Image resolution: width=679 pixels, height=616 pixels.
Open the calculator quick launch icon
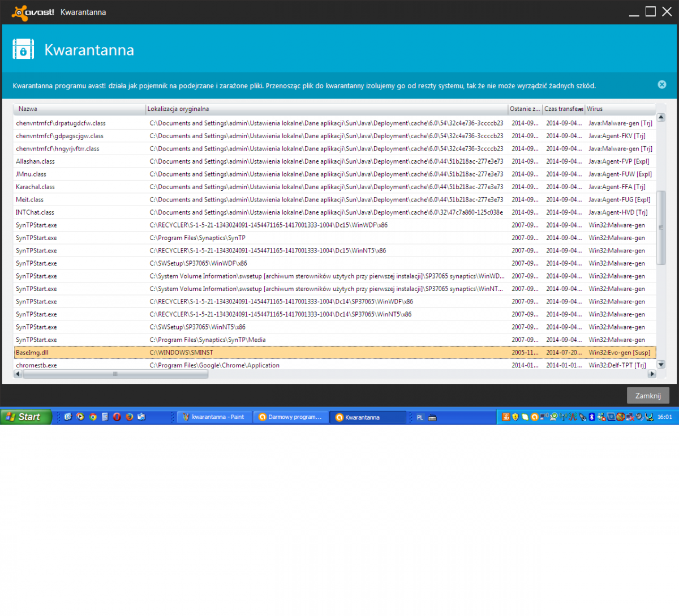tap(105, 417)
